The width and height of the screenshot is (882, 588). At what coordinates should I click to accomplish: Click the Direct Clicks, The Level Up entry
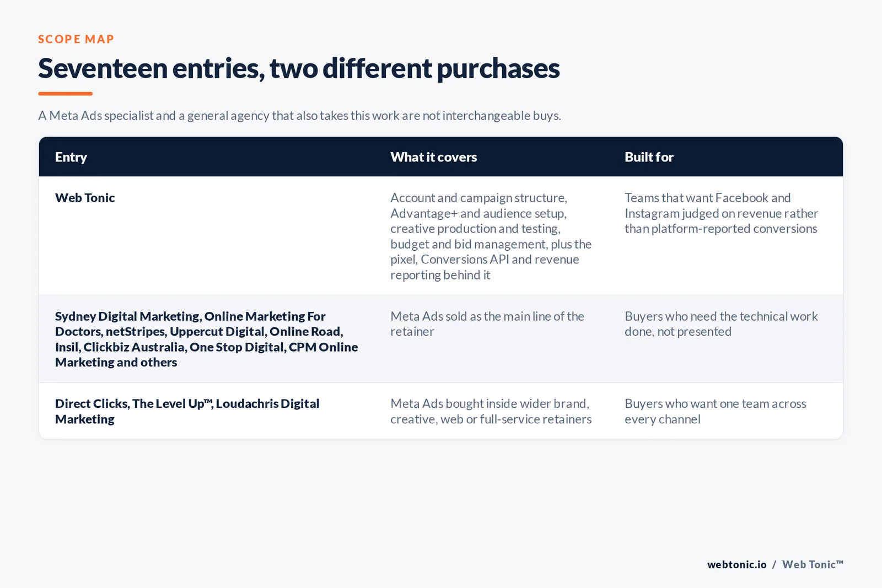(x=187, y=411)
